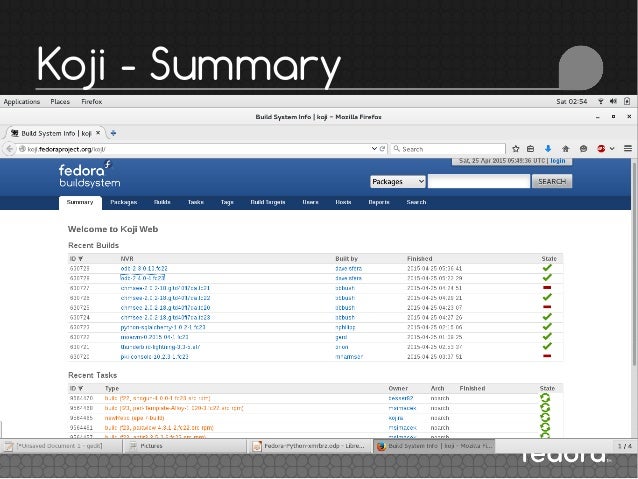Viewport: 638px width, 479px height.
Task: Switch to the Builds tab
Action: click(x=162, y=202)
